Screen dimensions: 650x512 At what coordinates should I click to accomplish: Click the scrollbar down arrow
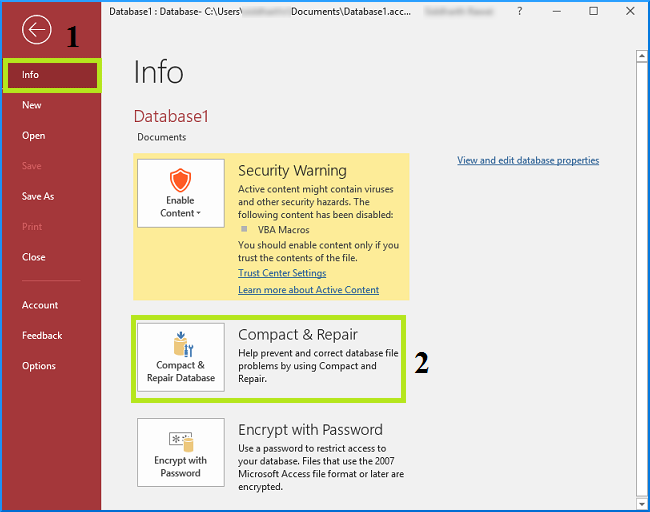[642, 504]
